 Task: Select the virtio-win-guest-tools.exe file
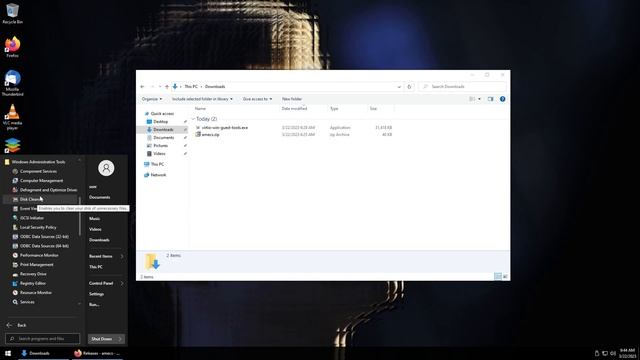click(x=224, y=128)
